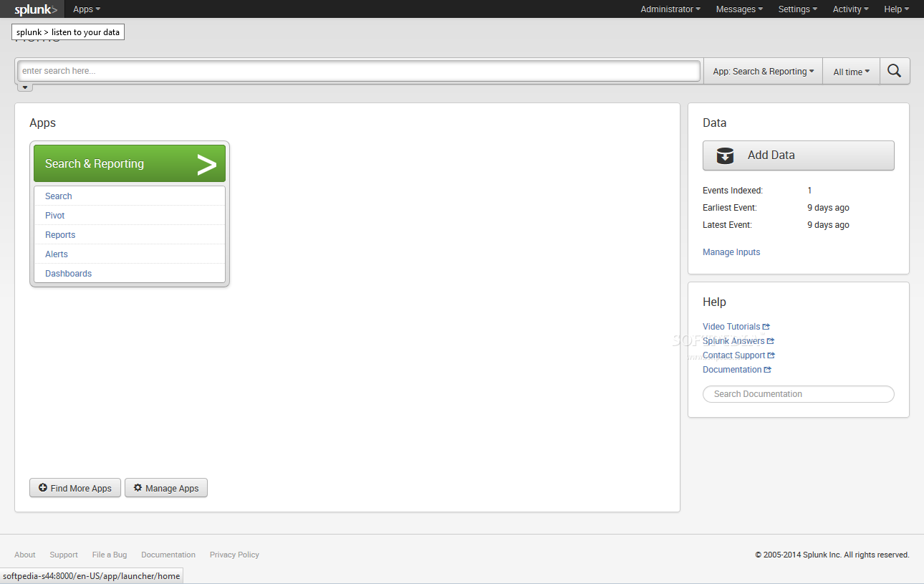This screenshot has width=924, height=584.
Task: Open Privacy Policy footer link
Action: tap(234, 555)
